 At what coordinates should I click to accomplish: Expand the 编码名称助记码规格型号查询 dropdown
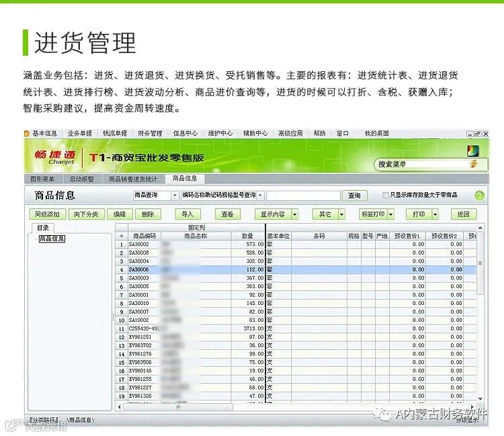point(260,195)
